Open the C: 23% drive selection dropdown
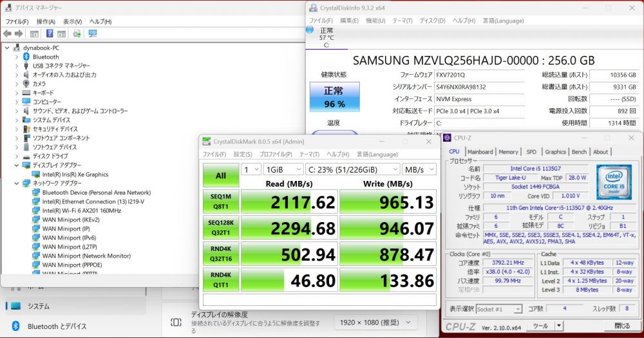The width and height of the screenshot is (644, 338). (x=352, y=169)
